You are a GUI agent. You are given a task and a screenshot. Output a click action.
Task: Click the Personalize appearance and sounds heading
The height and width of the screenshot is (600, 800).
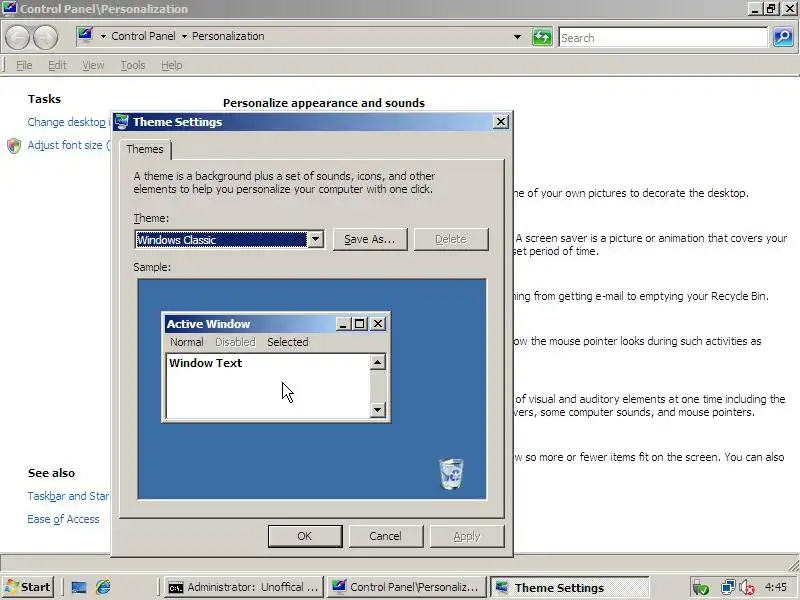(324, 103)
